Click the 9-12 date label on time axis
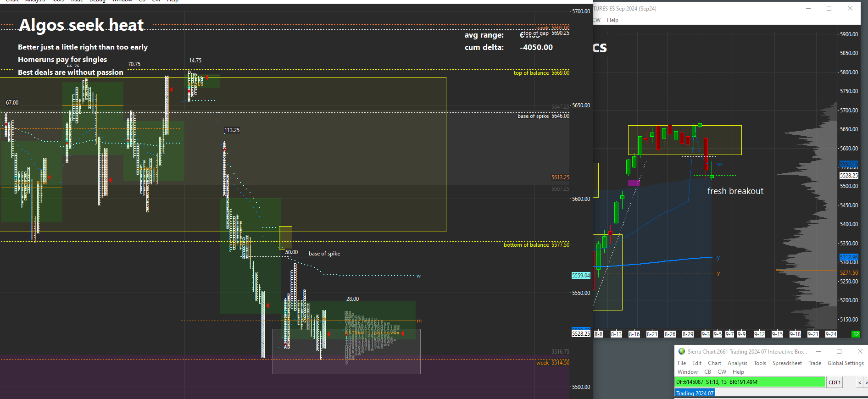Viewport: 868px width, 399px height. click(759, 334)
